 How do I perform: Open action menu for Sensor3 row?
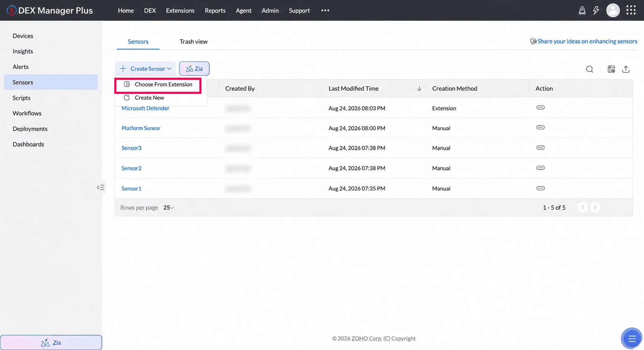(x=540, y=148)
